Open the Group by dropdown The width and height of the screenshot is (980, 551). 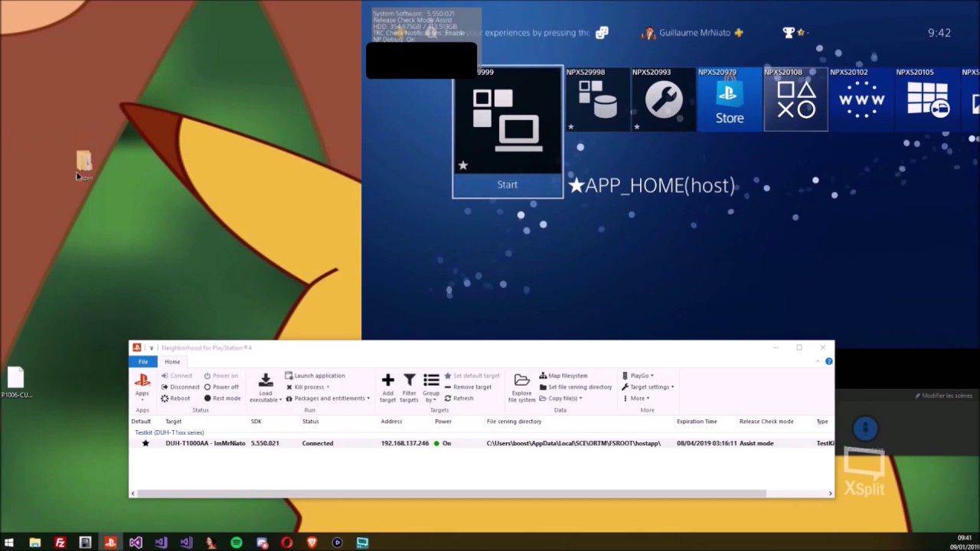coord(431,386)
